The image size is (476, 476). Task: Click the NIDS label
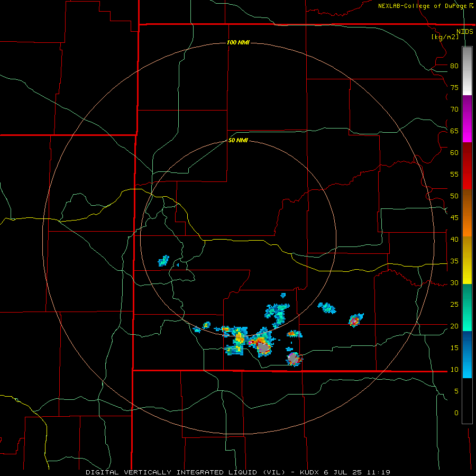tap(465, 32)
